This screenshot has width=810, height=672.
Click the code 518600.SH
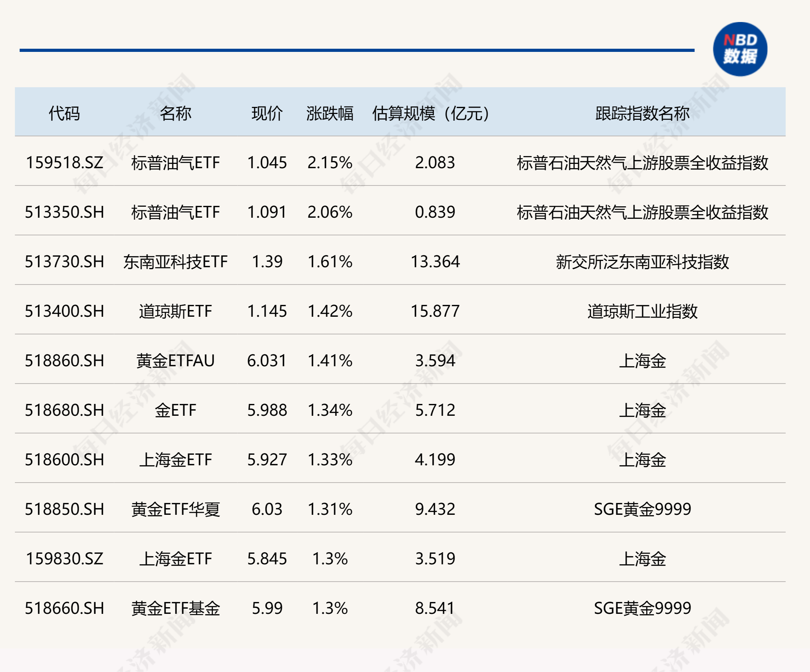64,460
